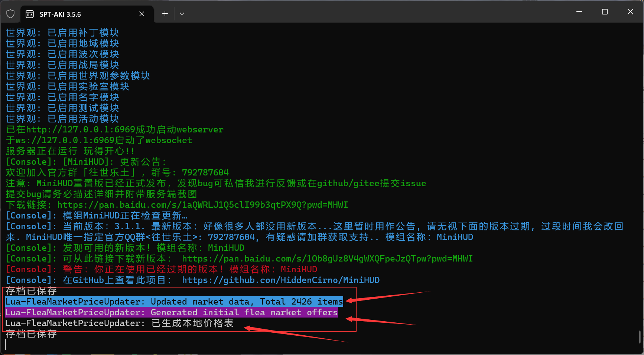Open the 下载链接 pan.baidu.com URL
This screenshot has height=355, width=644.
coord(202,205)
